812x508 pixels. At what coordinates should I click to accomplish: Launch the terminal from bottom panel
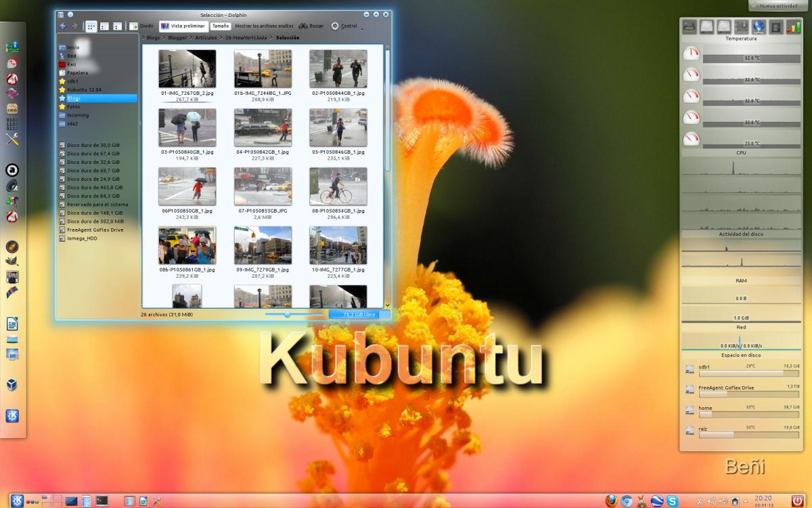pos(102,501)
